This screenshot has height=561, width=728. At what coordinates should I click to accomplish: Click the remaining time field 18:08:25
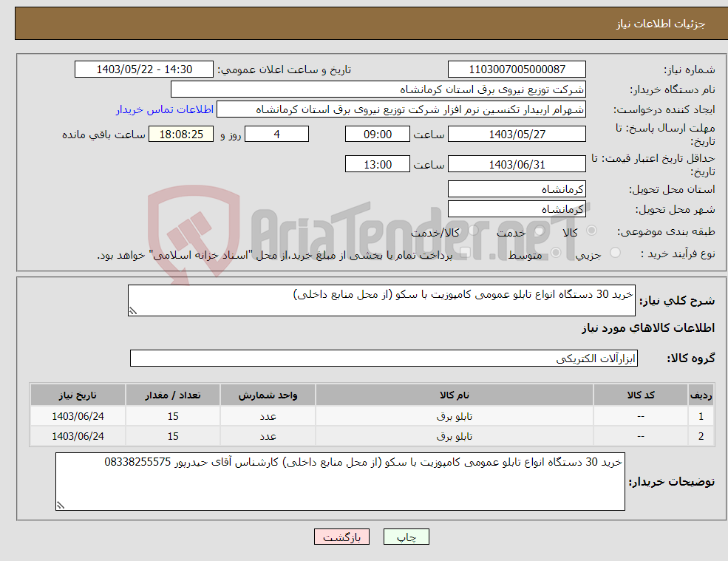[x=181, y=135]
